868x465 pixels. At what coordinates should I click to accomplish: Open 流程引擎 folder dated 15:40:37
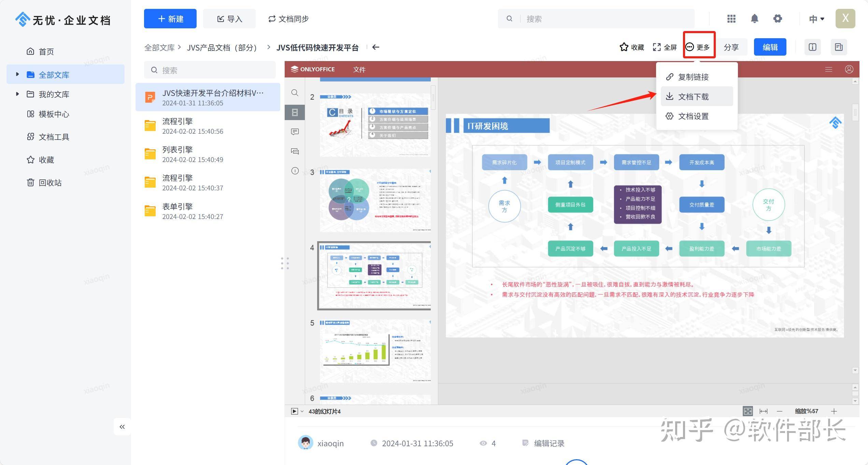[x=208, y=183]
